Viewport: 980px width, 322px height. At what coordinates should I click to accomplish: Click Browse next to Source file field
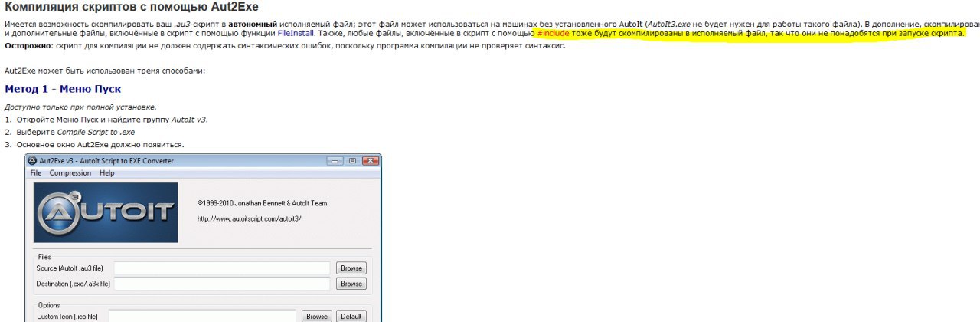[x=351, y=268]
